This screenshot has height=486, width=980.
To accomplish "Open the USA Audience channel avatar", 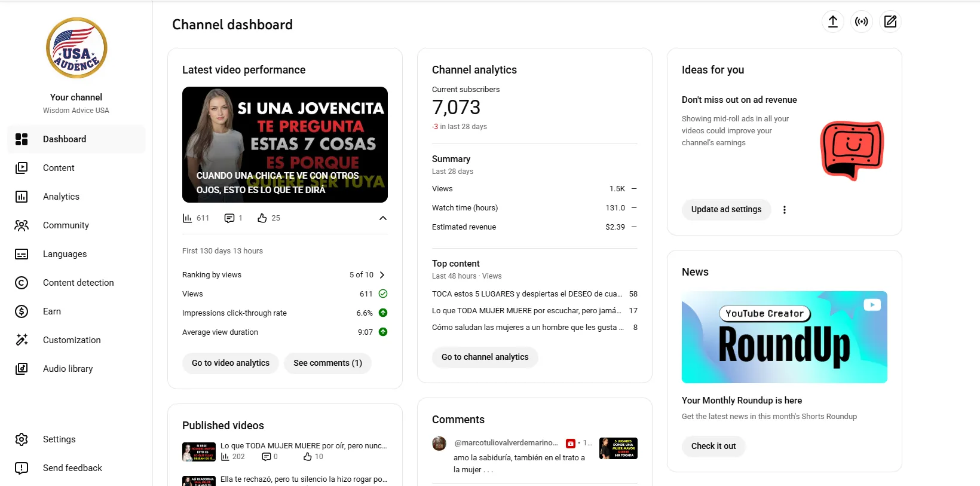I will point(76,48).
